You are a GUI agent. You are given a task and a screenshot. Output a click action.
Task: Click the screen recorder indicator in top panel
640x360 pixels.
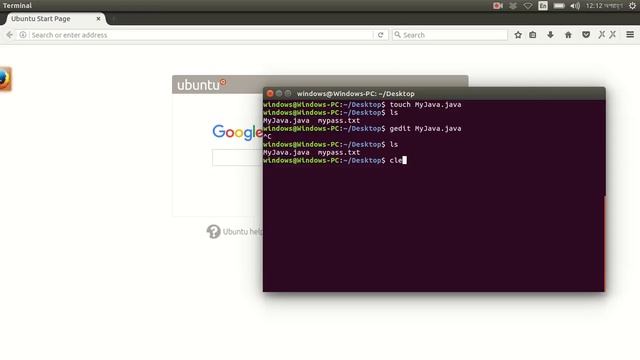pyautogui.click(x=498, y=6)
